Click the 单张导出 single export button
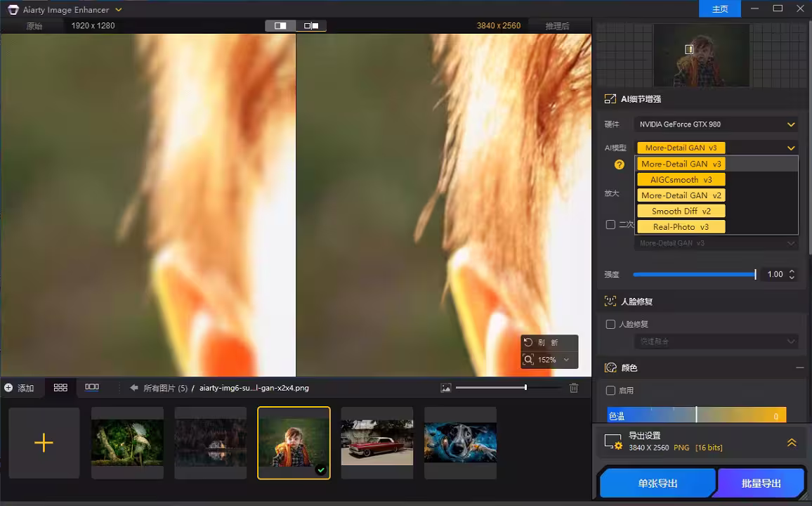The image size is (812, 506). 657,483
